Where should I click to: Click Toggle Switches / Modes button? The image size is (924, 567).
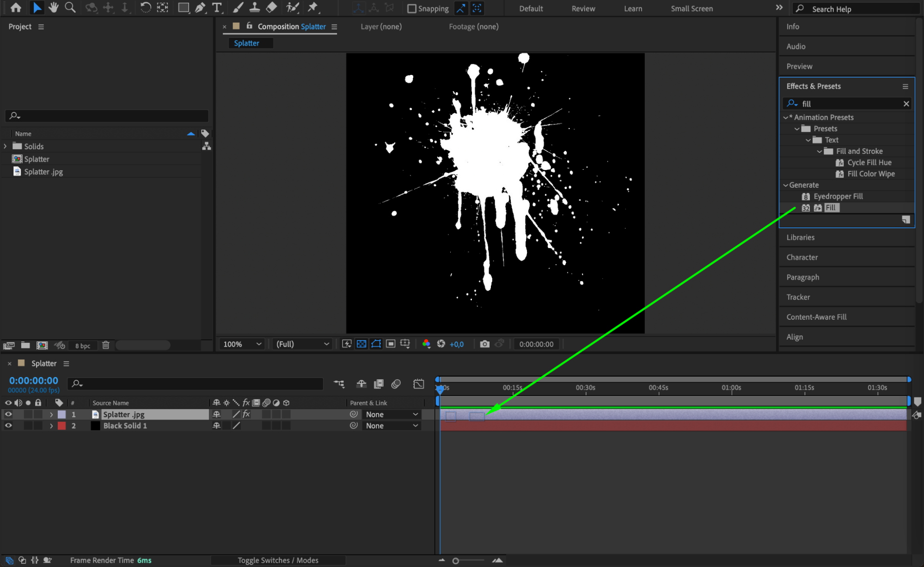click(278, 560)
